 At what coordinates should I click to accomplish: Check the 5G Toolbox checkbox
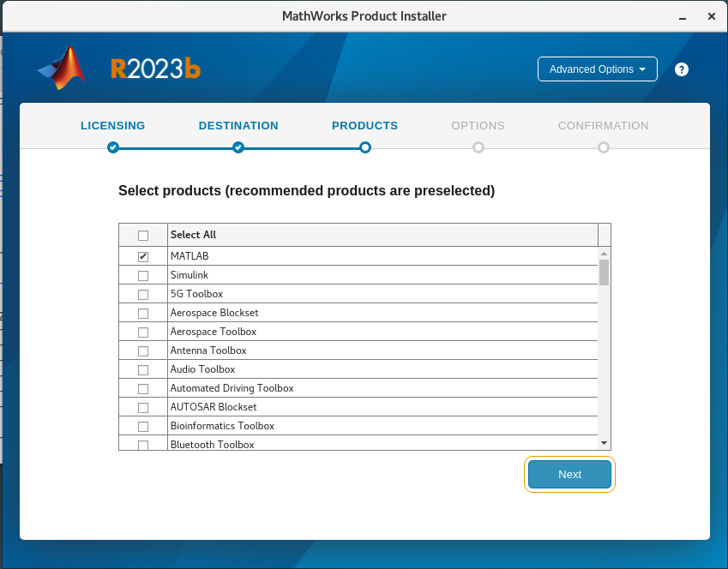(143, 295)
